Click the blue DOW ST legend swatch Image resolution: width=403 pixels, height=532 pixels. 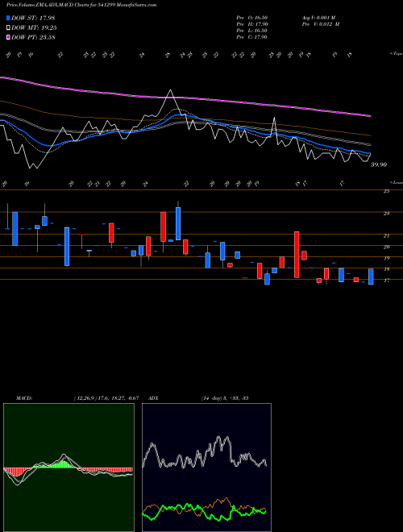8,18
